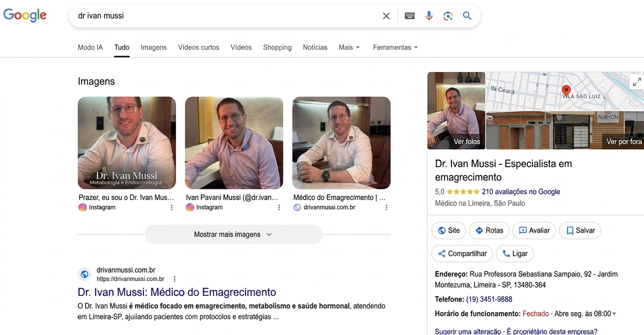
Task: Expand the Mais menu
Action: (x=349, y=47)
